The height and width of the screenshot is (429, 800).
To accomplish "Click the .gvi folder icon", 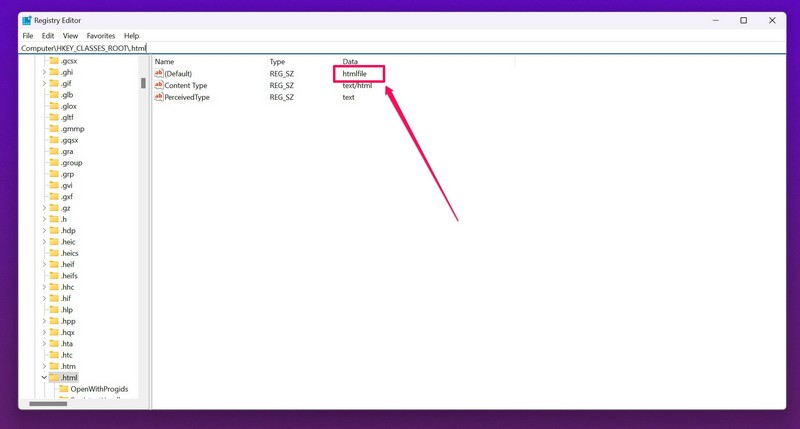I will tap(54, 185).
